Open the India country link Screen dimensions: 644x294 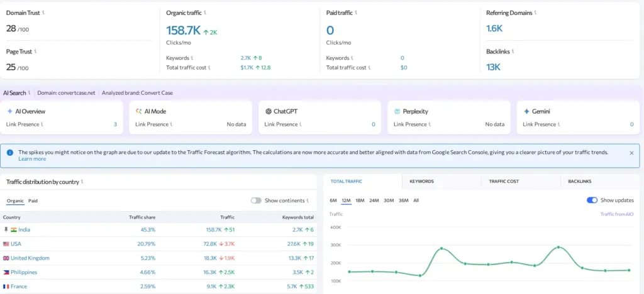(24, 230)
